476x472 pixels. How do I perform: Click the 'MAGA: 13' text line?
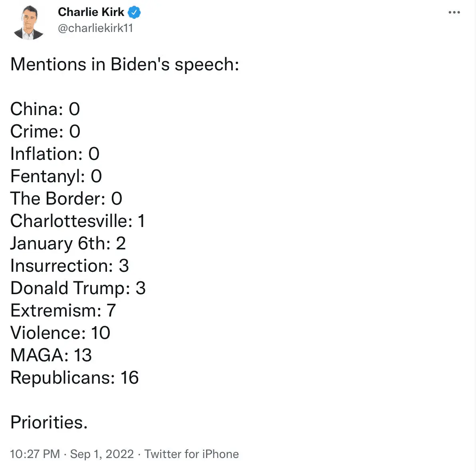[x=51, y=355]
